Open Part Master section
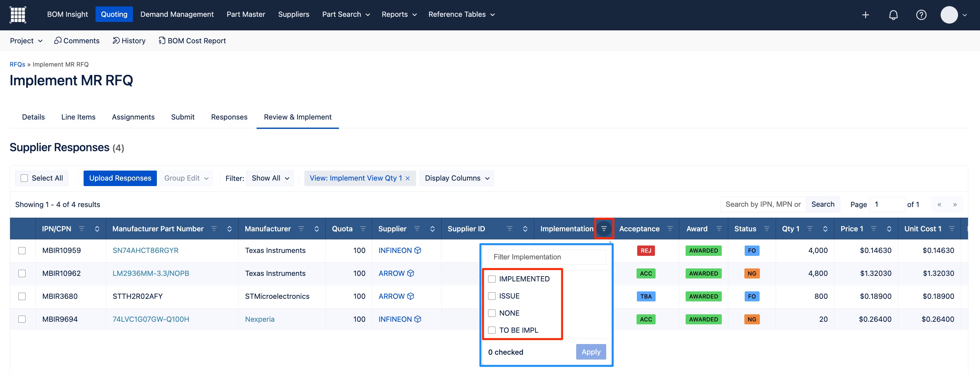Image resolution: width=980 pixels, height=387 pixels. [x=246, y=15]
